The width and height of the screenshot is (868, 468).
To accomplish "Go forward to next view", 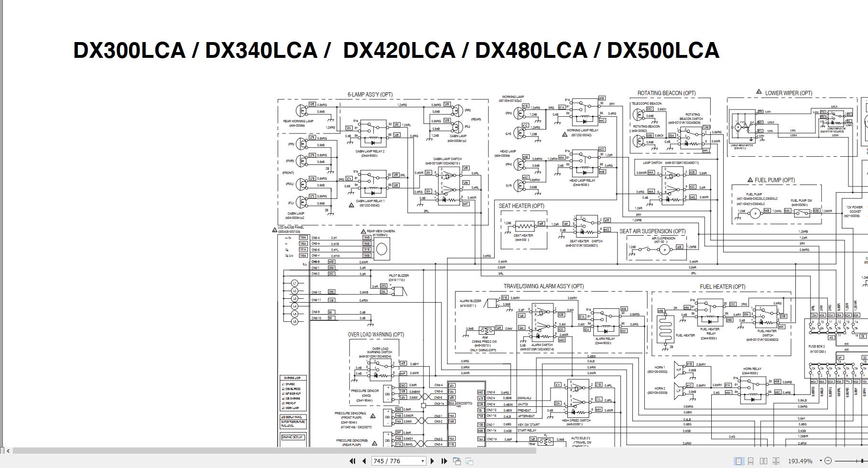I will pyautogui.click(x=469, y=461).
